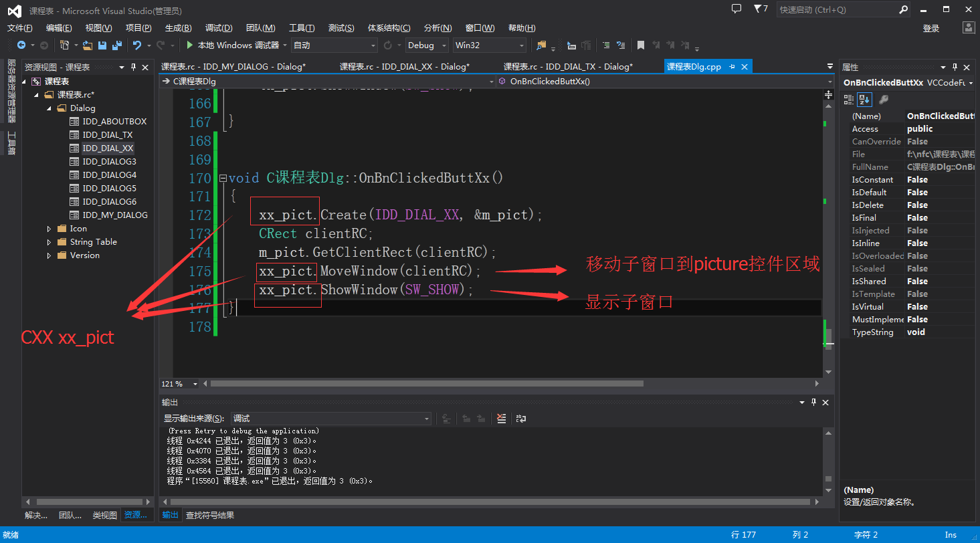
Task: Click the Save All icon
Action: coord(117,45)
